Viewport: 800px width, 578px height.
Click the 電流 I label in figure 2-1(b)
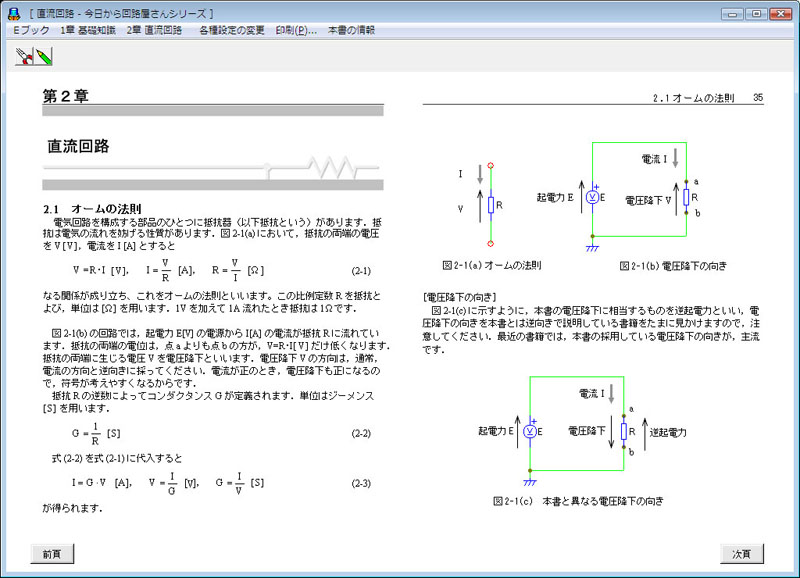click(x=654, y=159)
